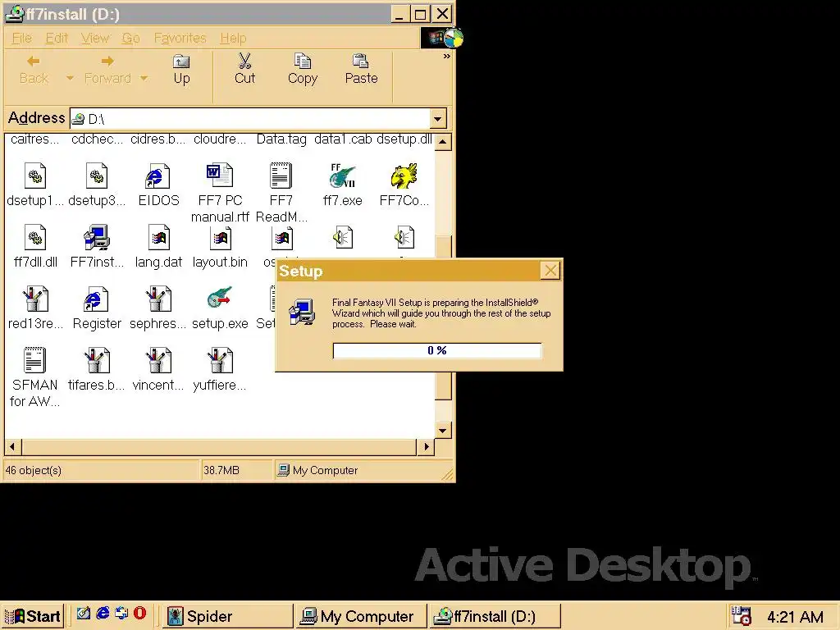Open the Favorites menu
This screenshot has height=630, width=840.
tap(180, 38)
